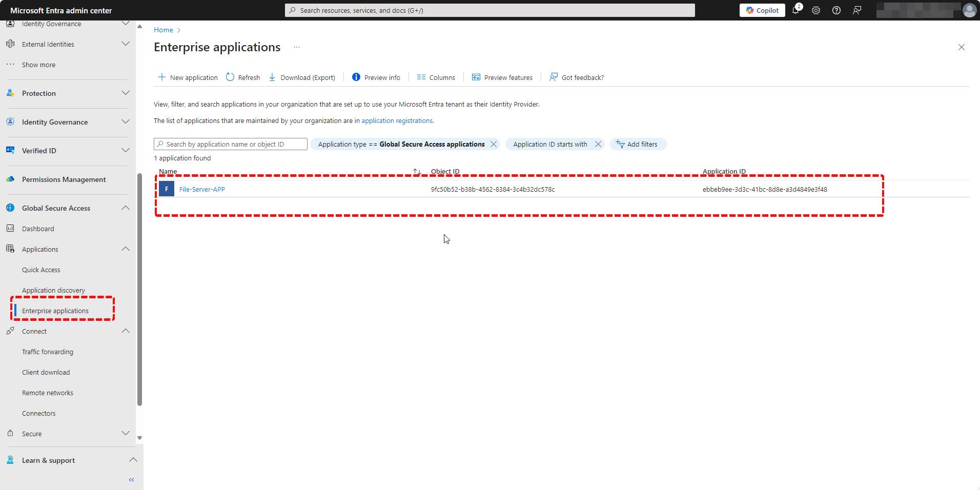This screenshot has height=490, width=980.
Task: Refresh the application list
Action: [x=243, y=77]
